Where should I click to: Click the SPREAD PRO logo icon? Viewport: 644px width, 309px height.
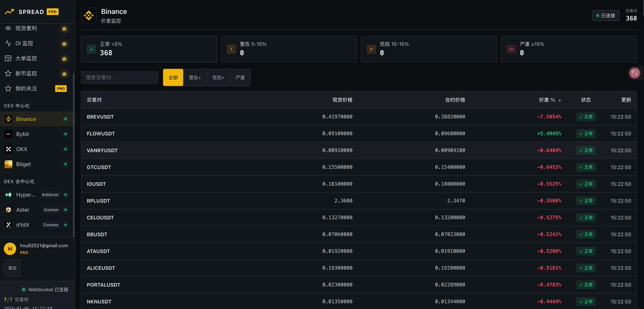point(9,11)
